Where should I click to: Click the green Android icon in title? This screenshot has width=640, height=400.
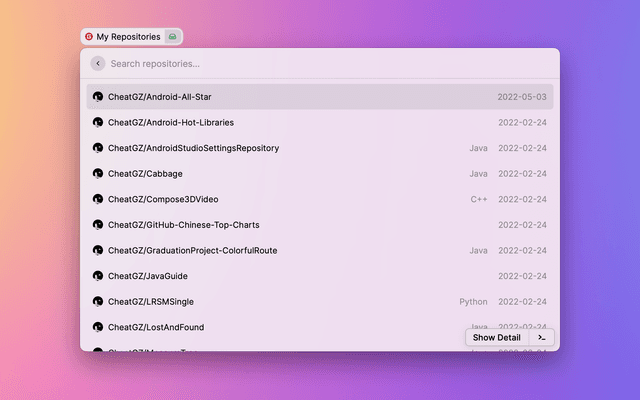(172, 37)
